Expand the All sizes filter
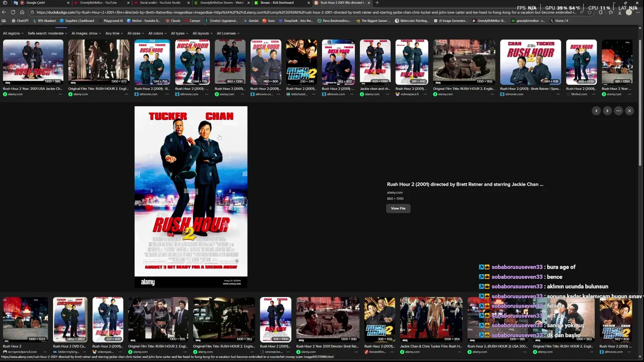 point(135,33)
